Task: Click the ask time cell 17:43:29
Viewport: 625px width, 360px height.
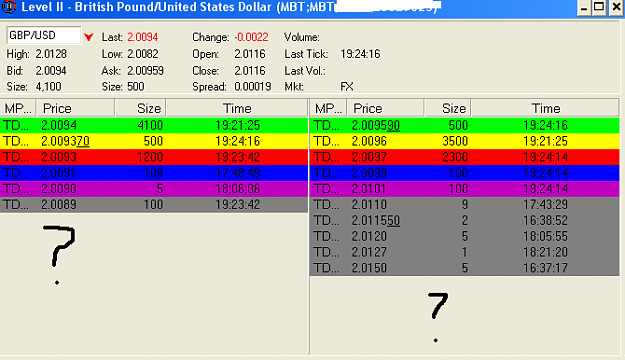Action: [545, 205]
